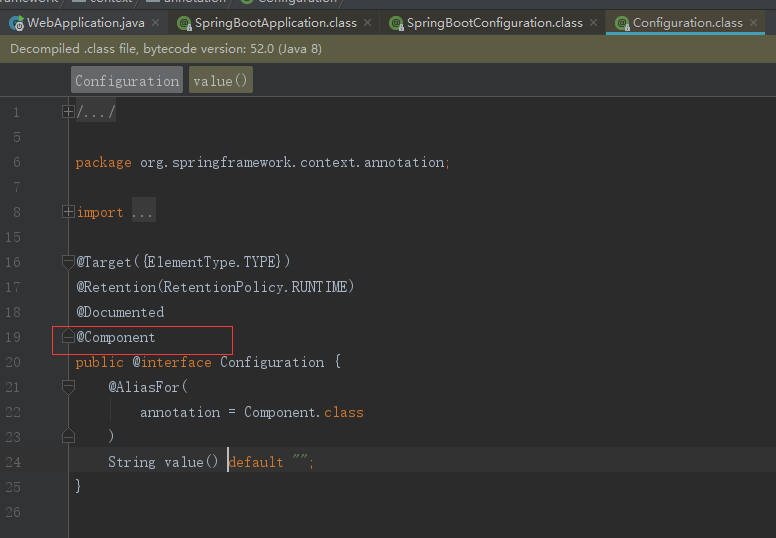776x538 pixels.
Task: Click the String type on line 24
Action: 132,462
